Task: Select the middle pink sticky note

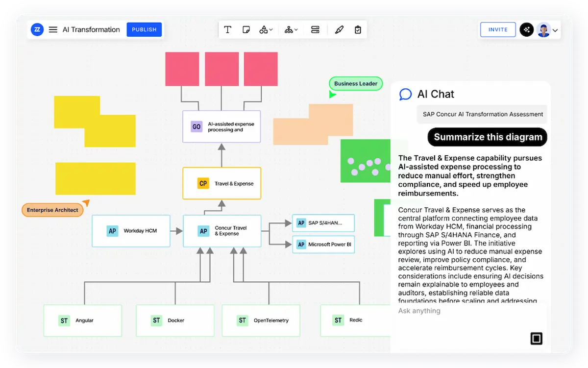Action: tap(221, 69)
